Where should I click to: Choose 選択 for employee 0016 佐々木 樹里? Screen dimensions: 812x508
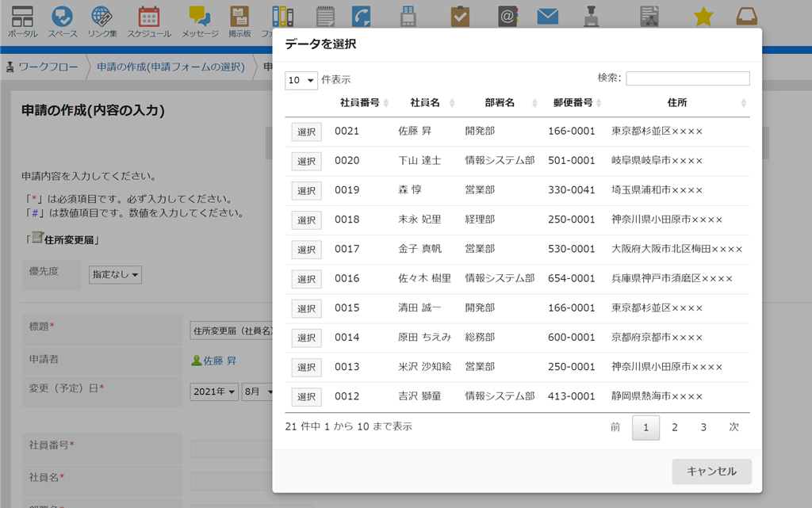pos(307,279)
